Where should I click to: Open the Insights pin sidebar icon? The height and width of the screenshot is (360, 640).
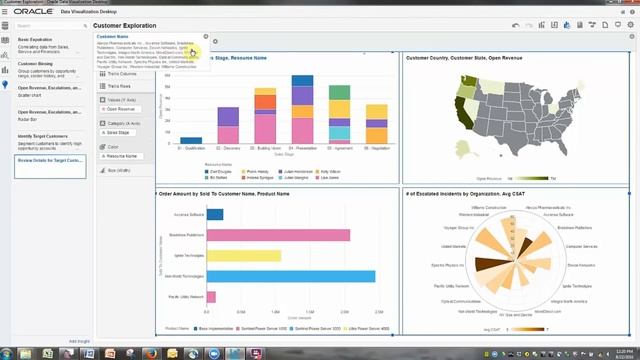point(5,84)
